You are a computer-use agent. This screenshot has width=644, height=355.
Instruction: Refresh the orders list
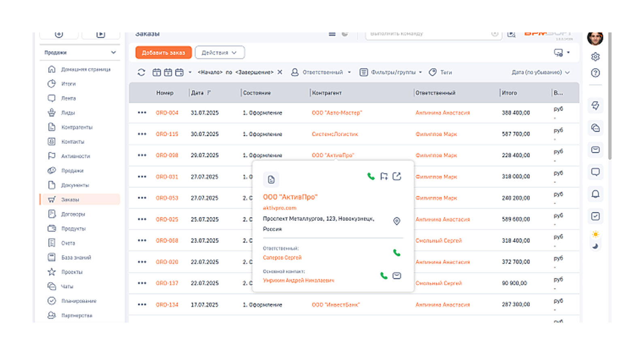(141, 72)
